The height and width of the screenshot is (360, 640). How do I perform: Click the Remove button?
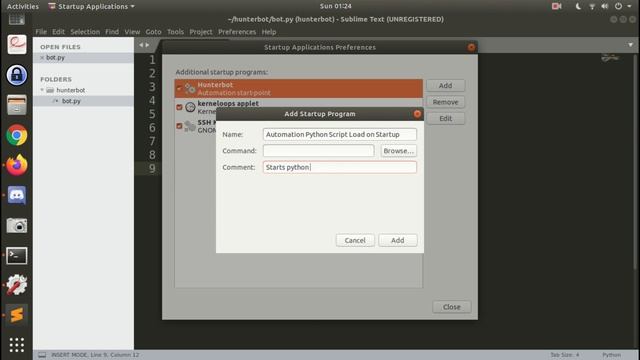point(445,102)
